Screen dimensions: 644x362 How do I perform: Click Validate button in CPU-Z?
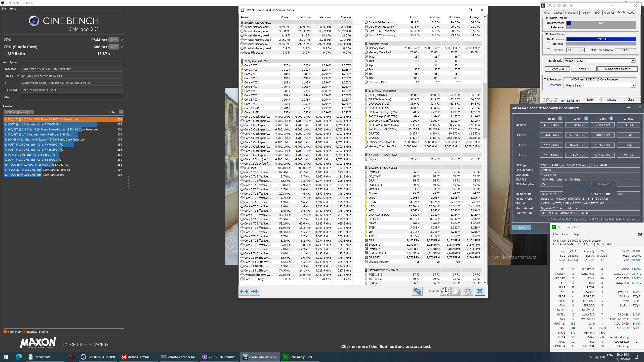611,100
